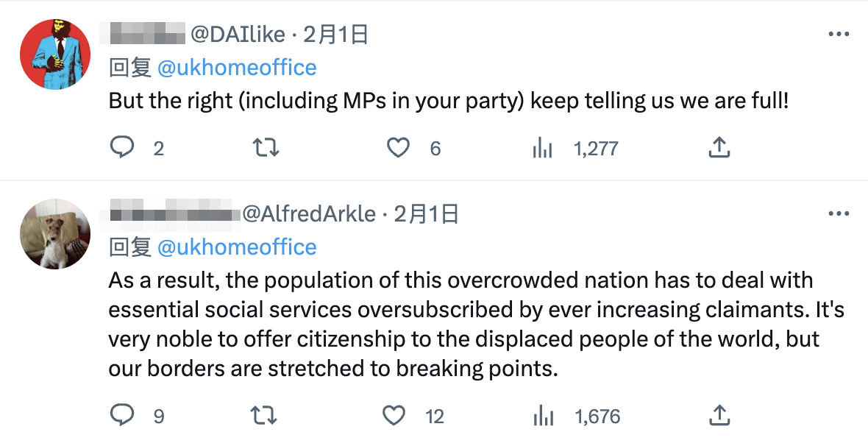Share the @DAIlike tweet
The width and height of the screenshot is (868, 446).
719,148
